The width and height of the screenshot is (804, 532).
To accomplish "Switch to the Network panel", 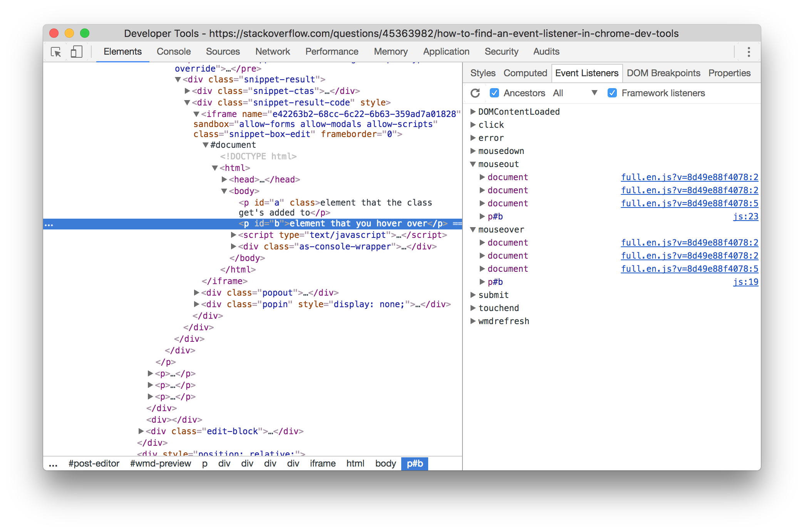I will tap(273, 51).
